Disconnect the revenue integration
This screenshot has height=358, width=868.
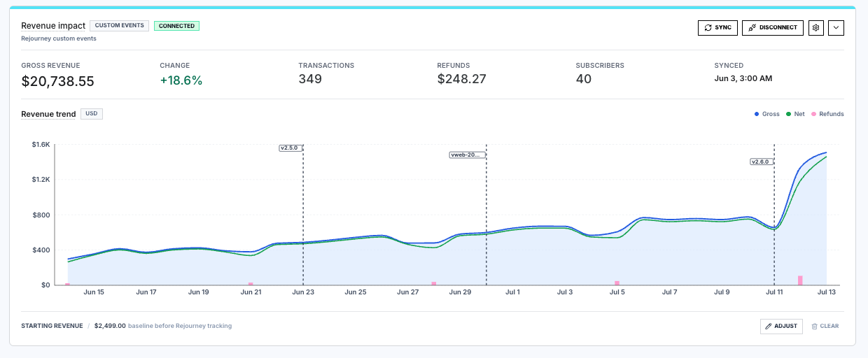tap(773, 27)
